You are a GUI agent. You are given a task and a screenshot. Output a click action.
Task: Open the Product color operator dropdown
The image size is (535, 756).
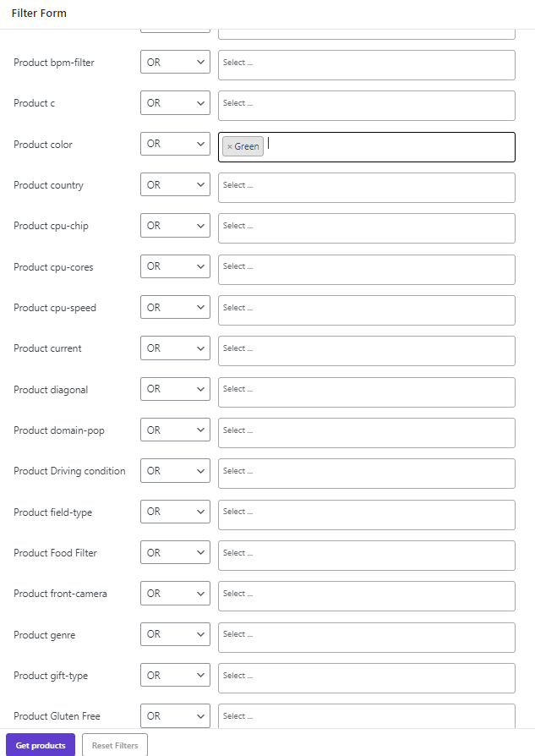[x=174, y=144]
